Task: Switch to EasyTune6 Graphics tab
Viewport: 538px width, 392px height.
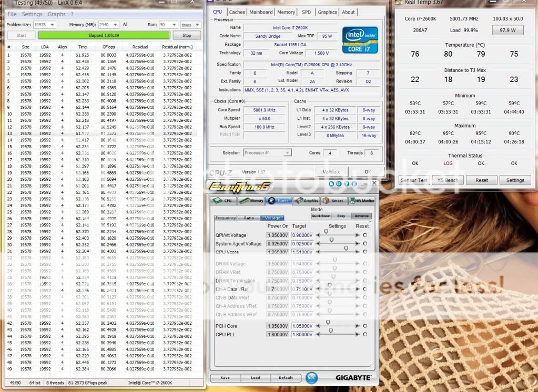Action: point(306,200)
